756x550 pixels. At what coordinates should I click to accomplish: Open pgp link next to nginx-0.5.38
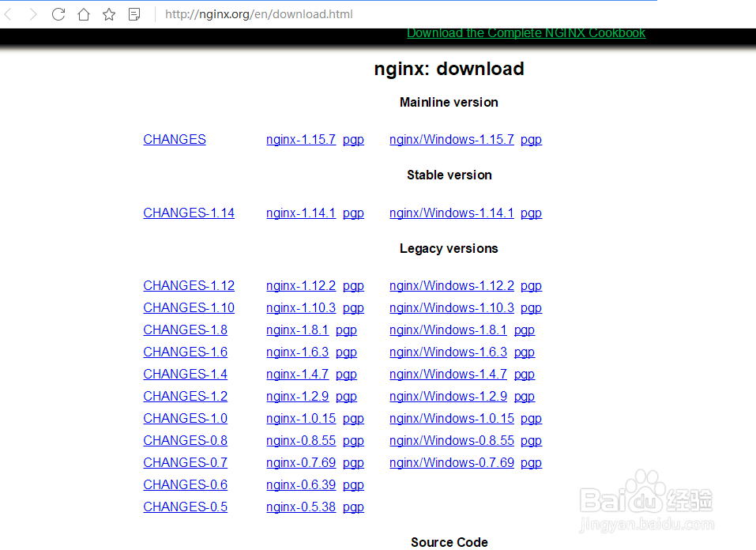coord(353,508)
